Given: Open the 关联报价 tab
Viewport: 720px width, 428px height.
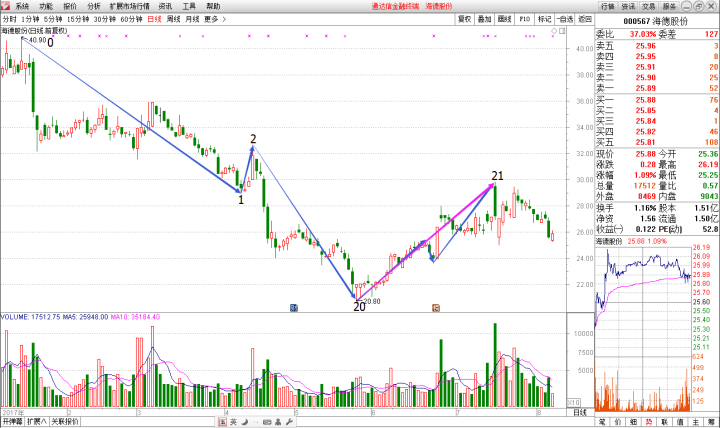Looking at the screenshot, I should [x=64, y=422].
